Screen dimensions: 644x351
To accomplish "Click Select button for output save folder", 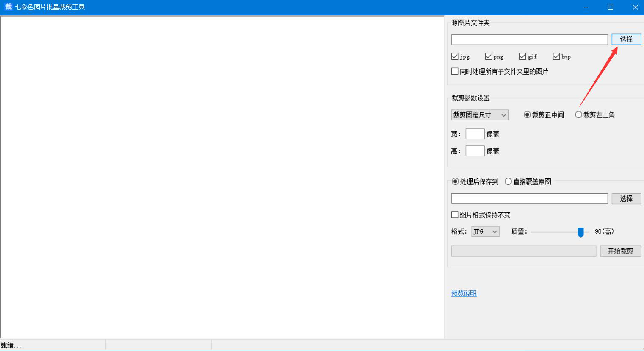I will pos(626,199).
